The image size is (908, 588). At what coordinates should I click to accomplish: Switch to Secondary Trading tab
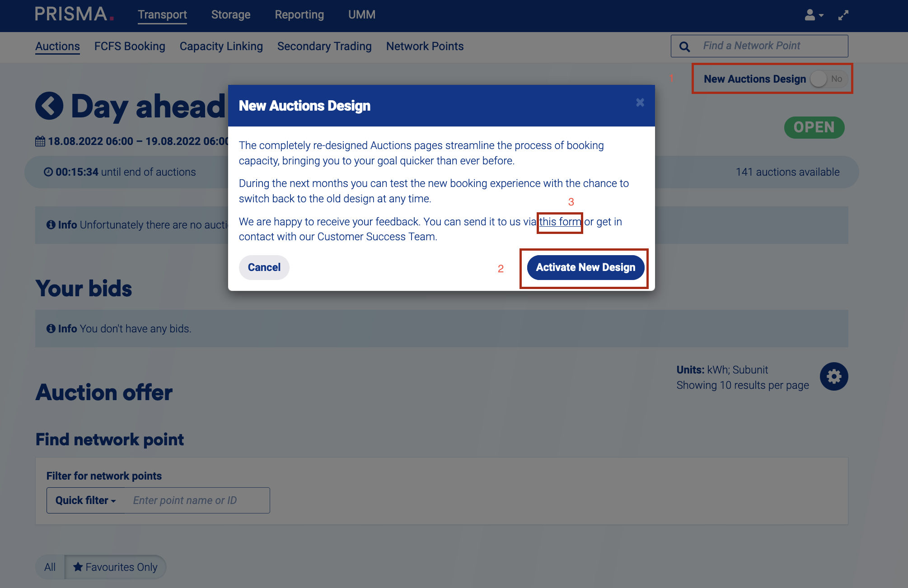tap(324, 47)
